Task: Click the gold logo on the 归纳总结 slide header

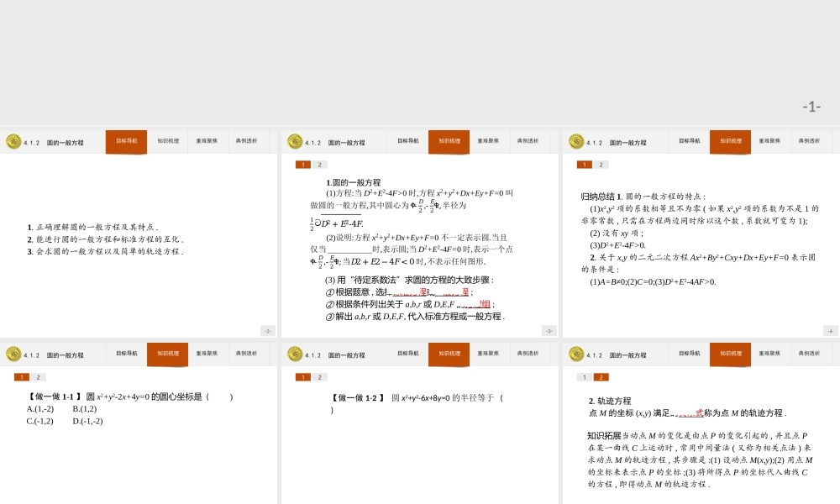Action: coord(578,141)
